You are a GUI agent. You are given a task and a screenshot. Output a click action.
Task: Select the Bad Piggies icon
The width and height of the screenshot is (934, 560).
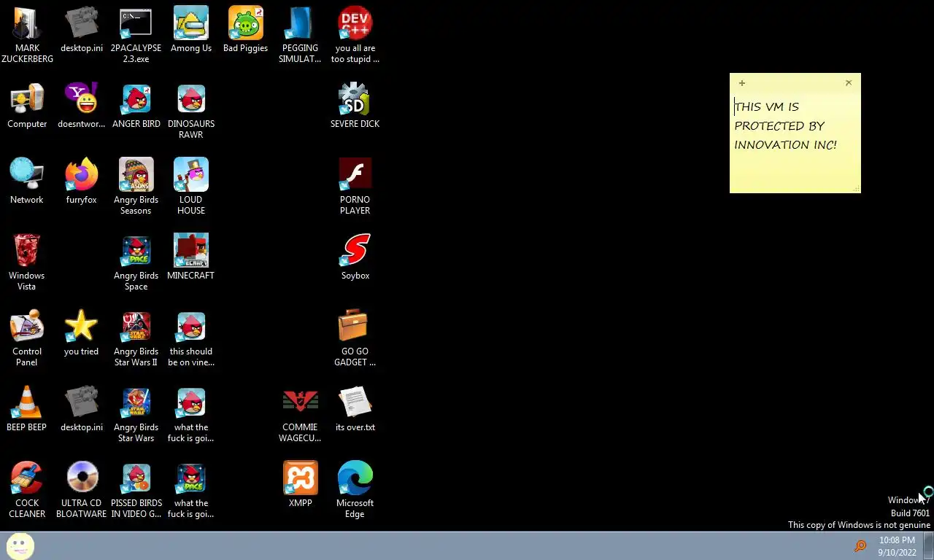245,30
